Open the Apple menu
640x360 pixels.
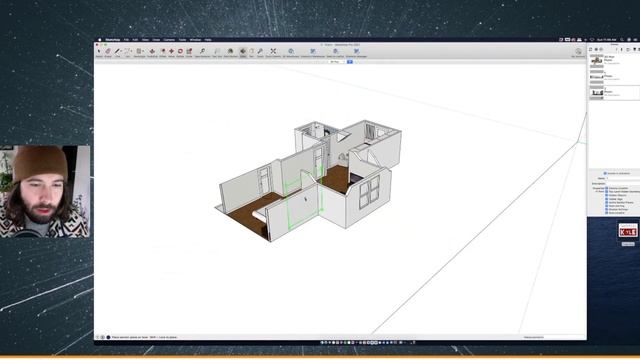pyautogui.click(x=99, y=40)
